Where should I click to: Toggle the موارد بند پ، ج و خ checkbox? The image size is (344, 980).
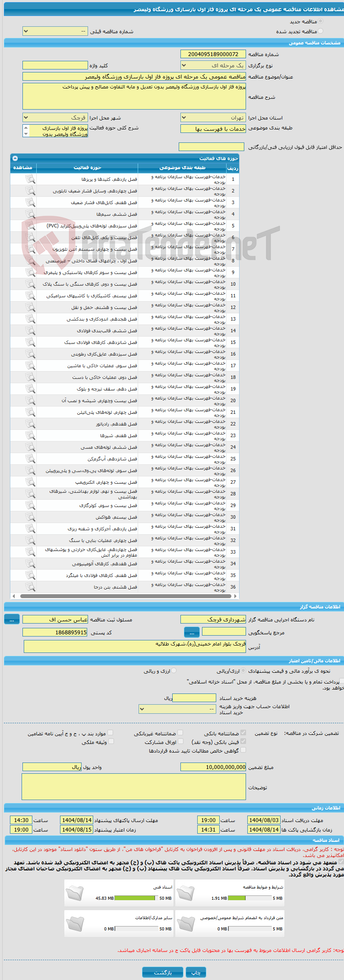click(110, 732)
